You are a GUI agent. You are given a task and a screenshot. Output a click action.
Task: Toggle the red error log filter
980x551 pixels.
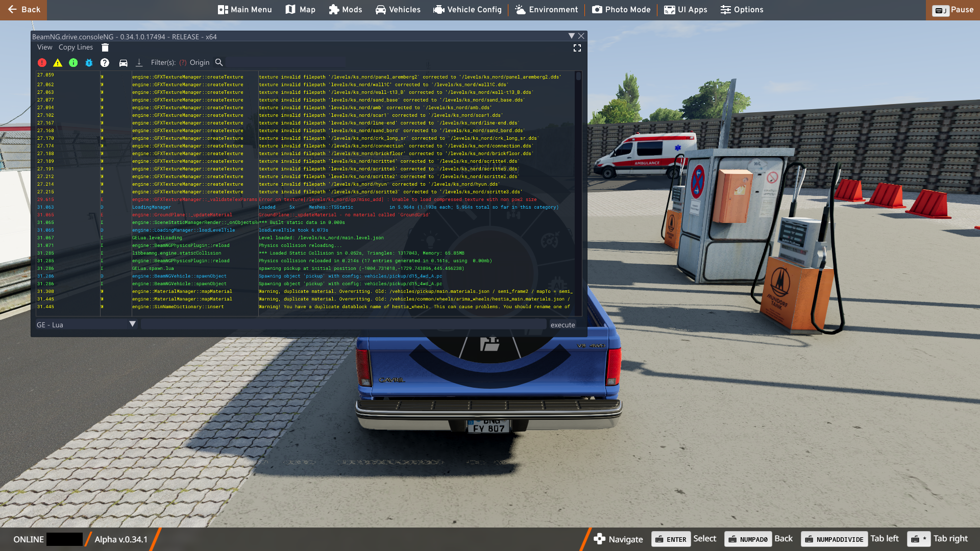tap(42, 63)
